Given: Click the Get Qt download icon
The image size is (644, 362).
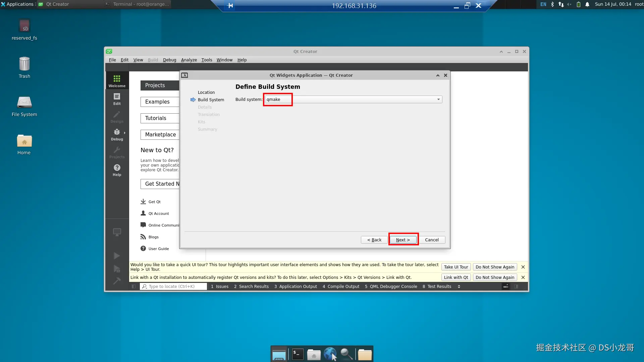Looking at the screenshot, I should pos(143,201).
